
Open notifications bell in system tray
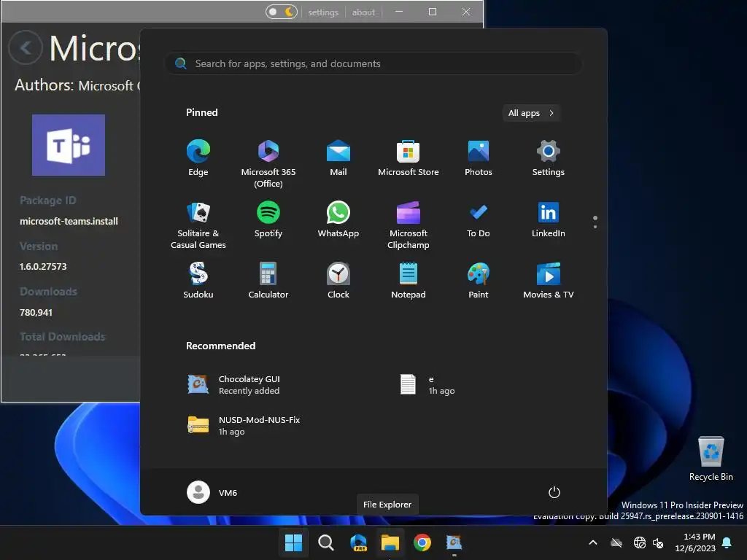tap(727, 542)
